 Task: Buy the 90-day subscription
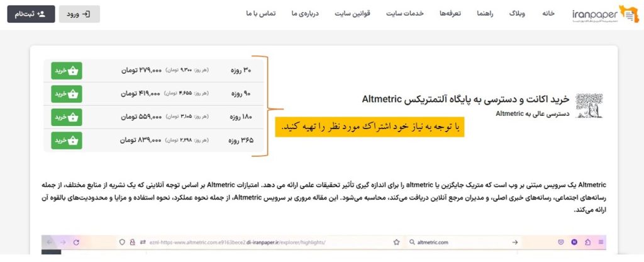[x=67, y=94]
